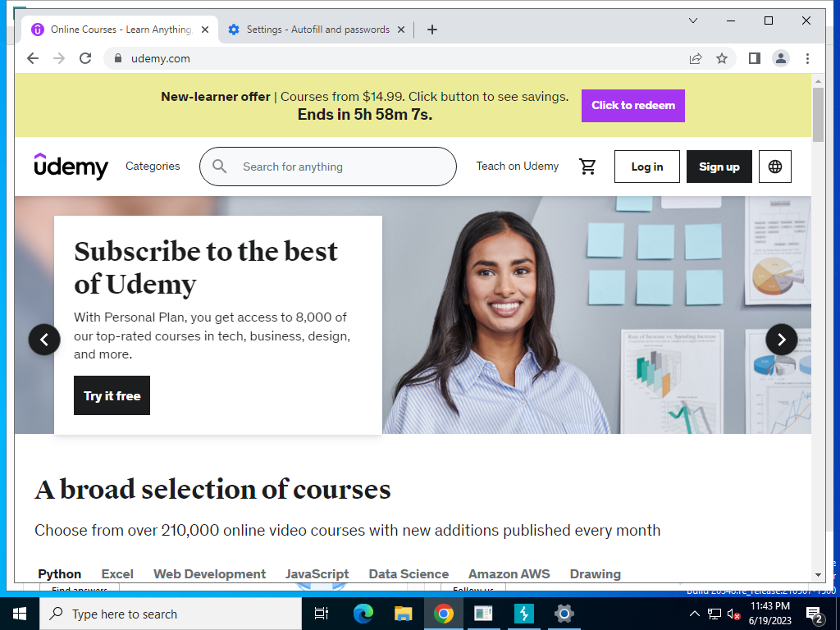840x630 pixels.
Task: Click the Try it free button
Action: pyautogui.click(x=112, y=395)
